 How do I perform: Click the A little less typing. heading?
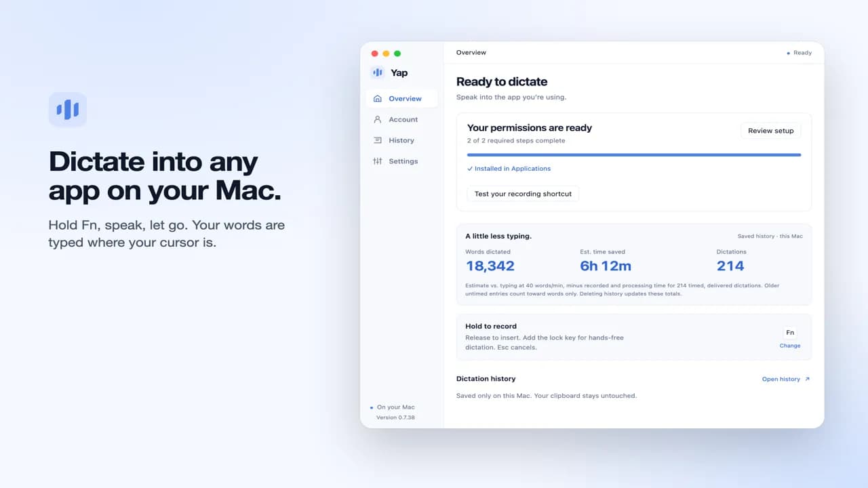[x=498, y=237]
